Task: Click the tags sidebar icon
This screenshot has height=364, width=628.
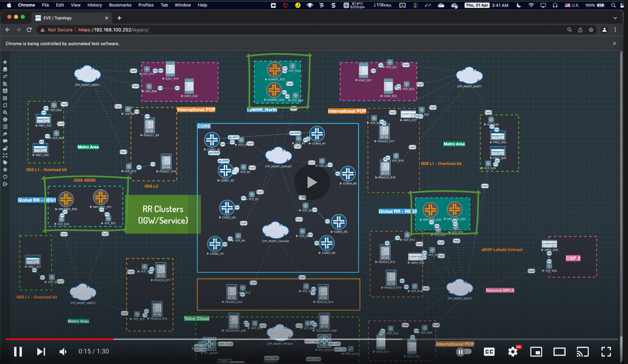Action: tap(5, 163)
